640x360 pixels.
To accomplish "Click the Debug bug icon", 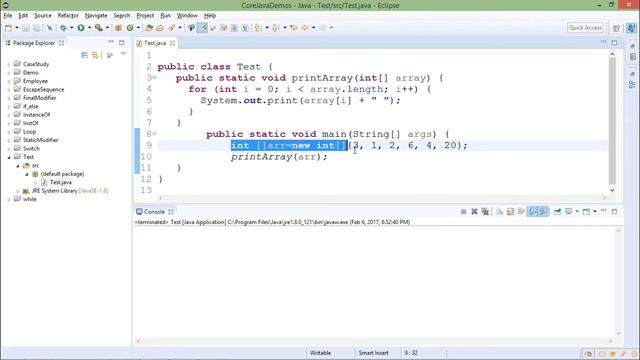I will (x=63, y=28).
